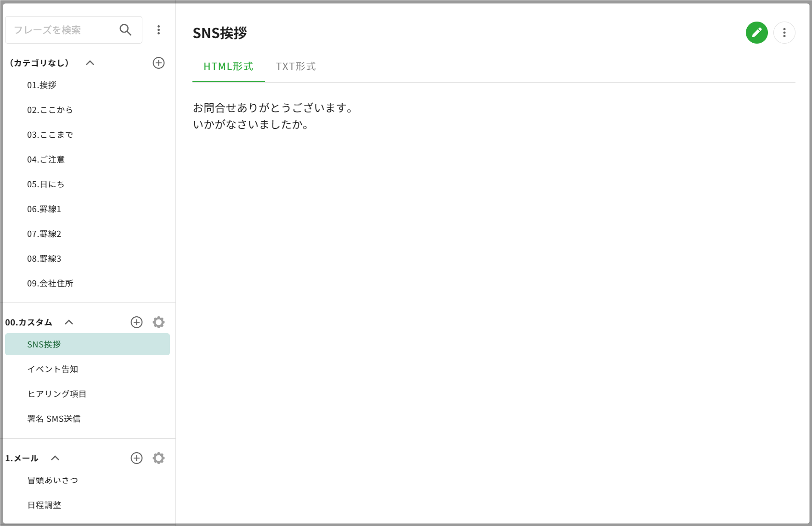The image size is (812, 526).
Task: Switch to the TXT形式 tab
Action: (296, 67)
